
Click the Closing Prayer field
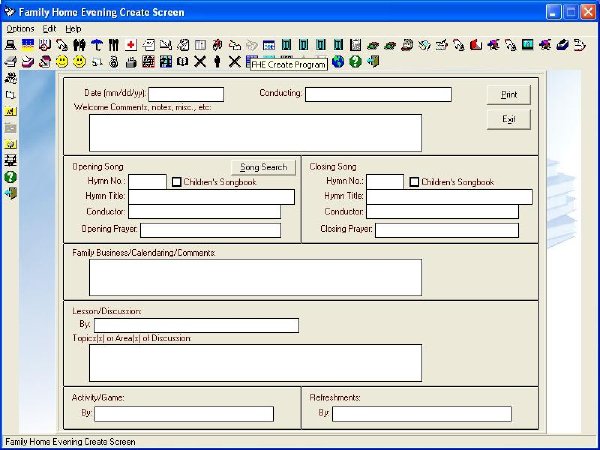(447, 230)
